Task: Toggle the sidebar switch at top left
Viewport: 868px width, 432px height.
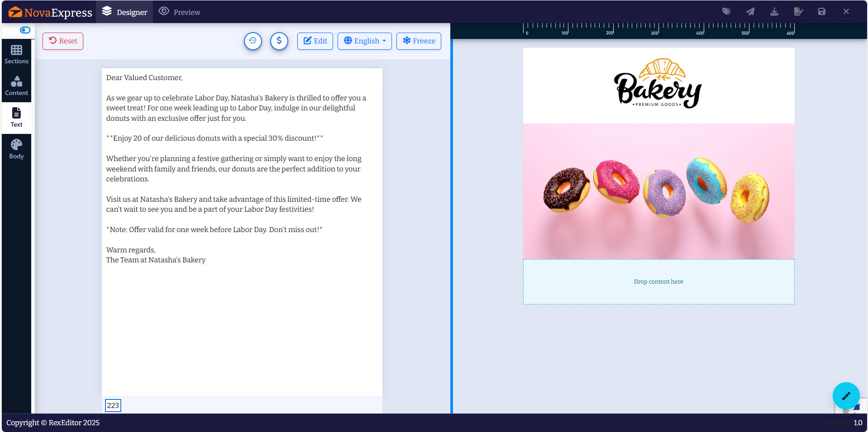Action: (25, 30)
